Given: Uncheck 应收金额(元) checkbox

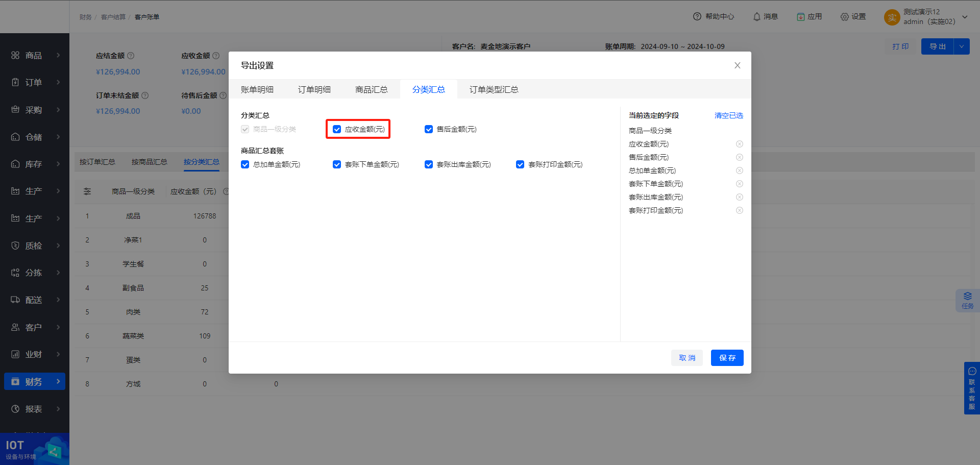Looking at the screenshot, I should point(337,129).
